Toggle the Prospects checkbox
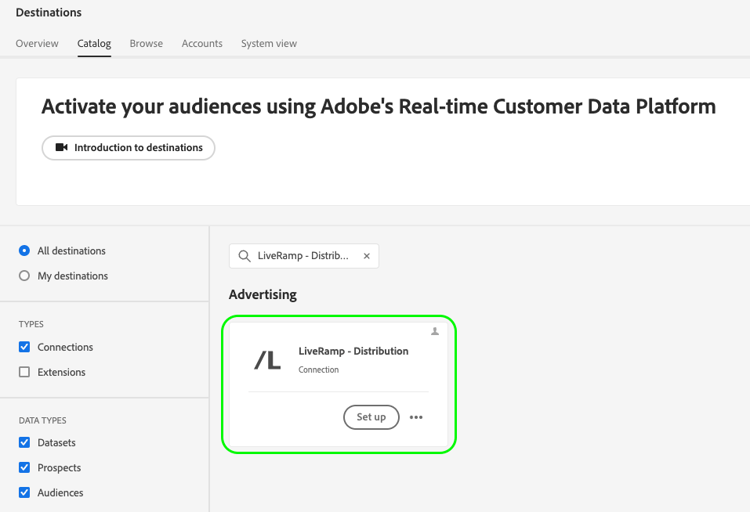This screenshot has width=750, height=512. pos(24,467)
